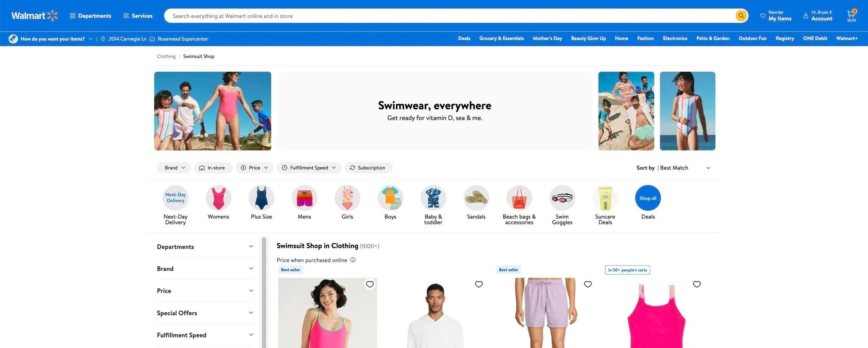
Task: Open the Departments menu in header
Action: pos(90,16)
